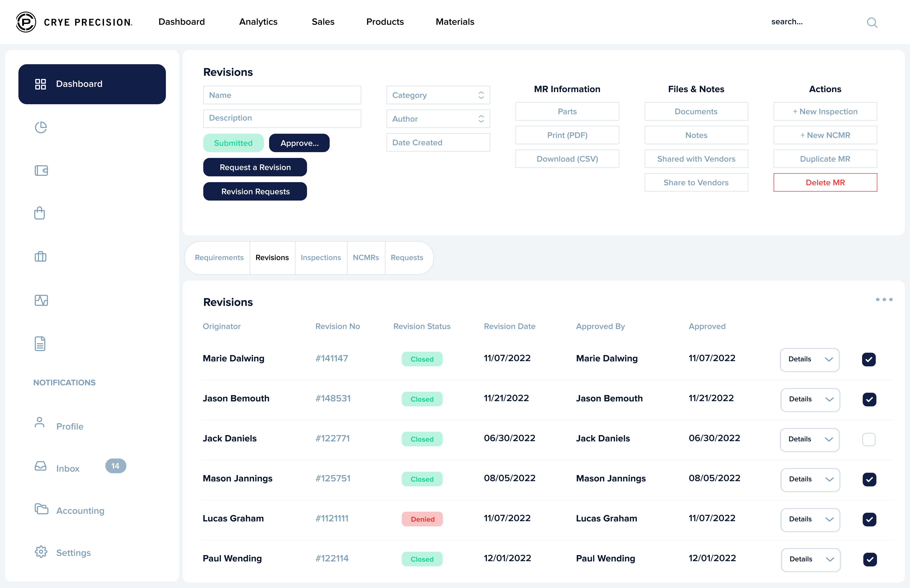Open the Materials menu
Screen dimensions: 910x588
coord(454,22)
